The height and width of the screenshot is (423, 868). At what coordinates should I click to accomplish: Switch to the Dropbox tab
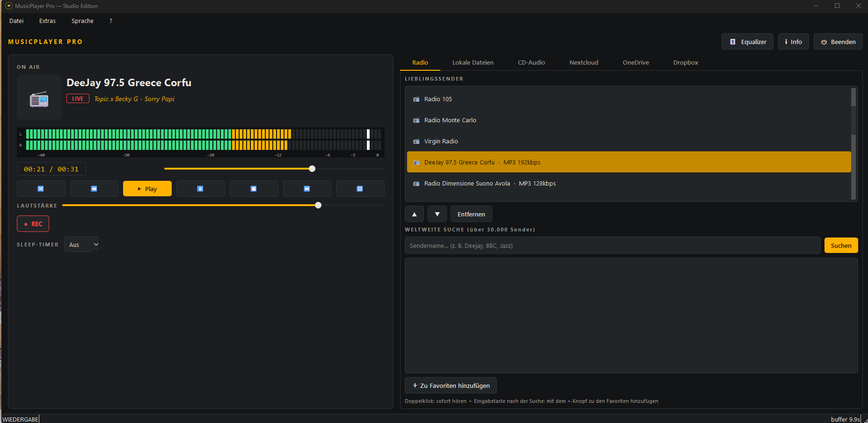(686, 62)
